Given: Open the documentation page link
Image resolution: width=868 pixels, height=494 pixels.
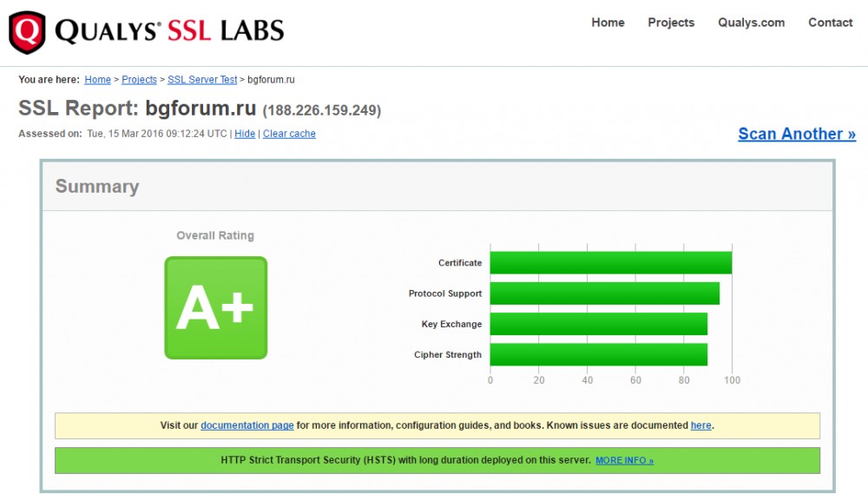Looking at the screenshot, I should click(247, 425).
